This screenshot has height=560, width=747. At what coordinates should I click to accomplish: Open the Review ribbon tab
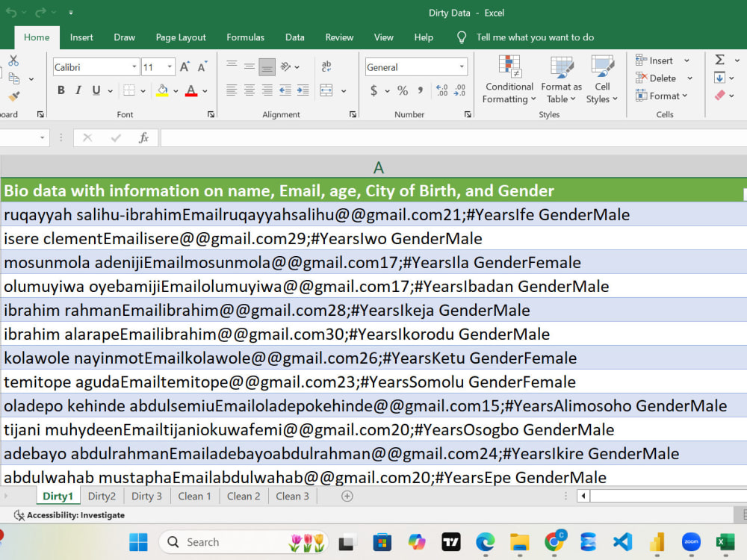coord(339,37)
